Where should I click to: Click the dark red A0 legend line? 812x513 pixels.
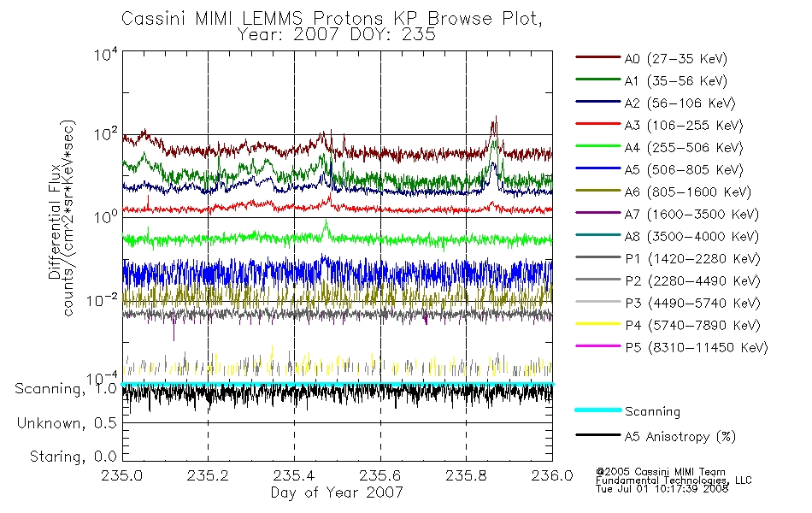click(x=598, y=57)
